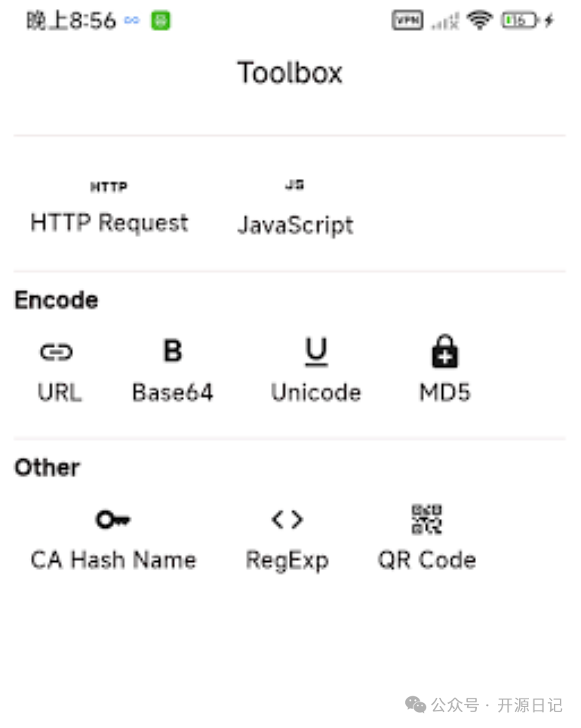Click the RegExp text label

[287, 561]
